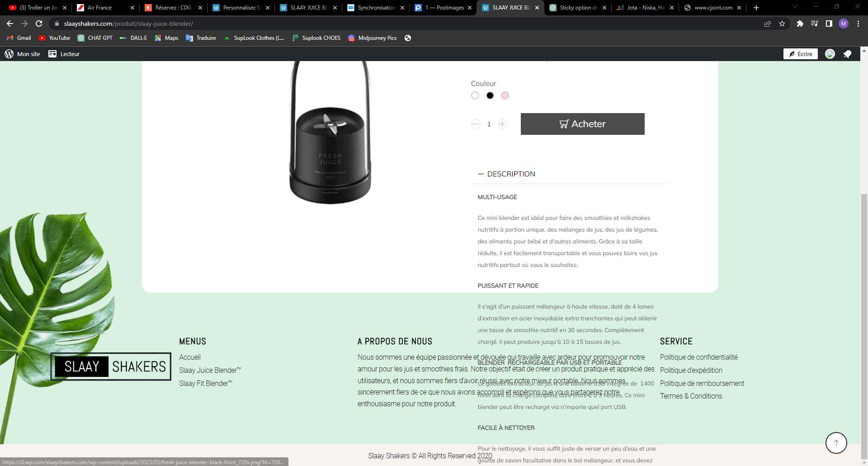The width and height of the screenshot is (868, 466).
Task: Choose the pink color swatch
Action: (505, 95)
